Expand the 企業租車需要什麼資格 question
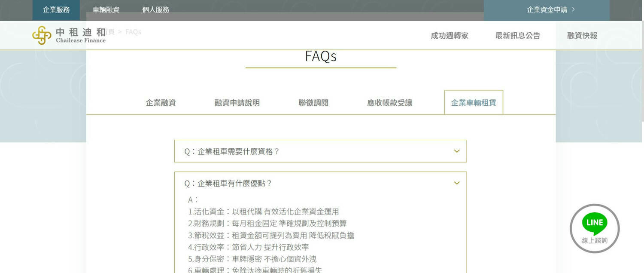This screenshot has width=644, height=273. coord(320,151)
